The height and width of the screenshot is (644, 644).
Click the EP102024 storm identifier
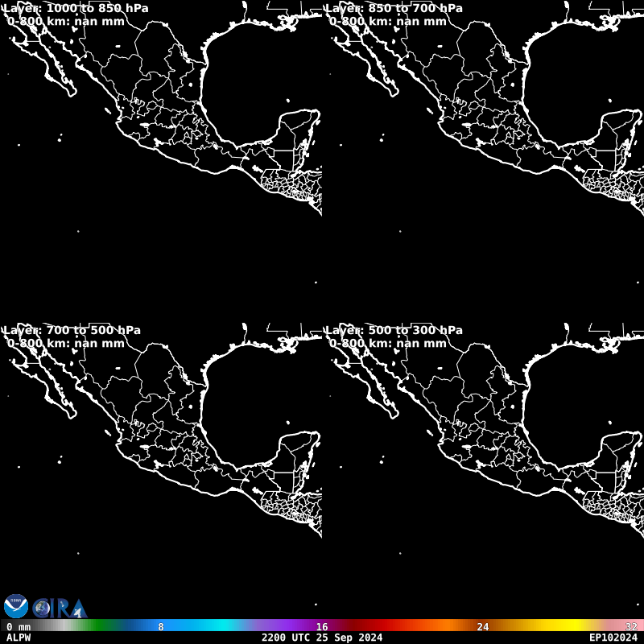[613, 638]
